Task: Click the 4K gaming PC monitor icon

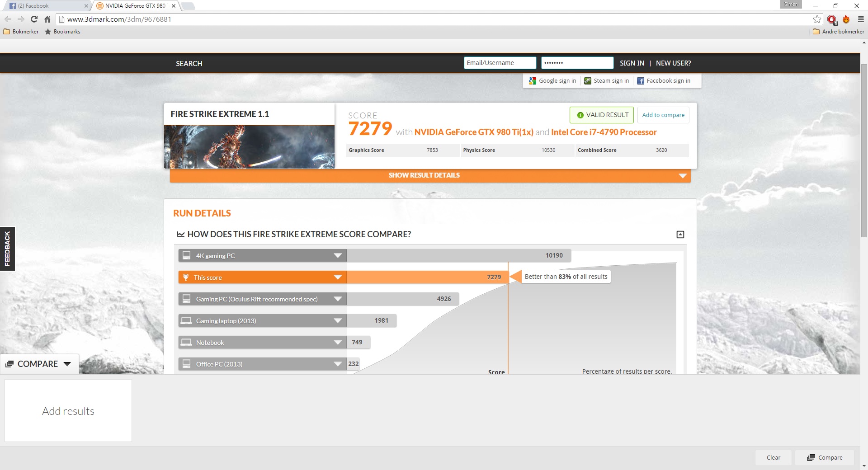Action: 186,255
